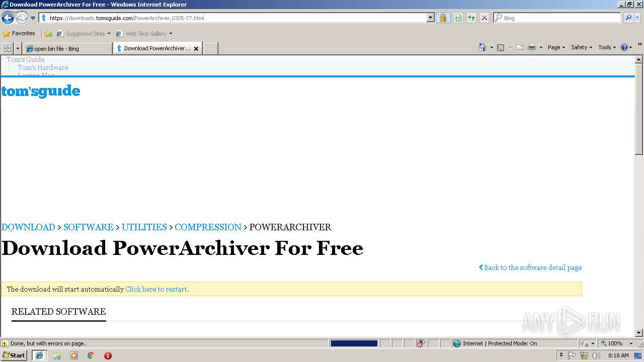This screenshot has height=362, width=644.
Task: Click the Windows Start button
Action: click(x=14, y=355)
